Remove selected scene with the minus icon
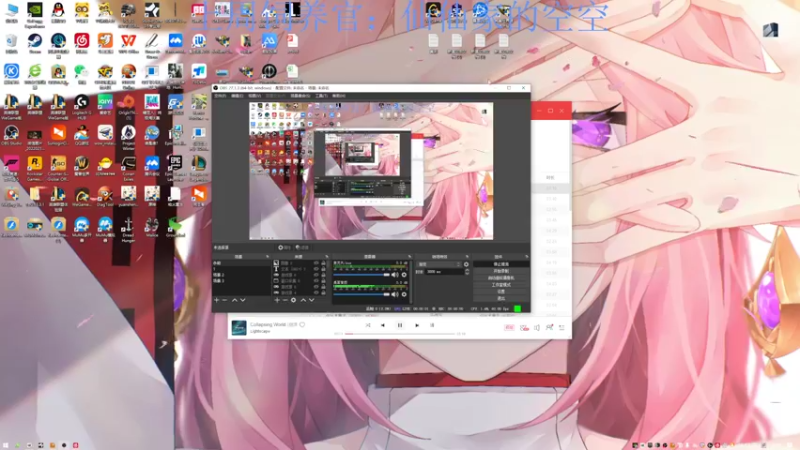Image resolution: width=800 pixels, height=450 pixels. pos(224,299)
